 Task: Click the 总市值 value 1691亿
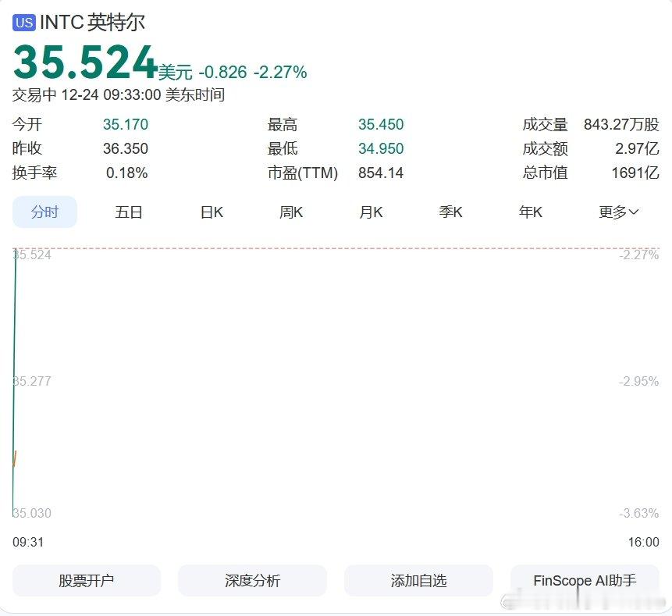pos(635,173)
